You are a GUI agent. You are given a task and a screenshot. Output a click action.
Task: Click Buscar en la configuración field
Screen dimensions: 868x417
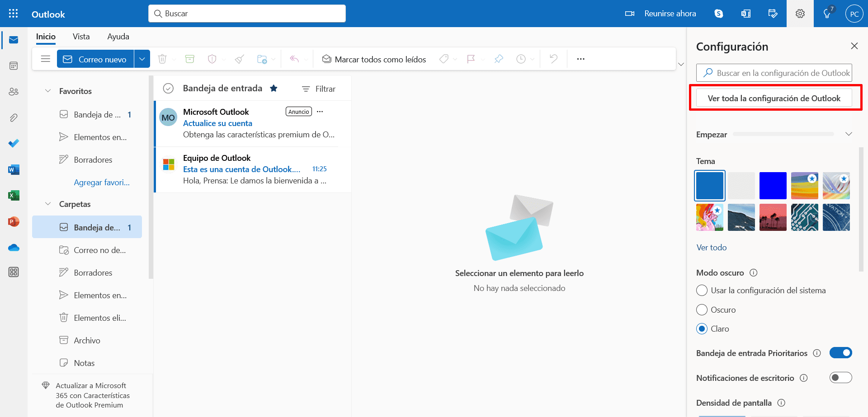click(774, 73)
